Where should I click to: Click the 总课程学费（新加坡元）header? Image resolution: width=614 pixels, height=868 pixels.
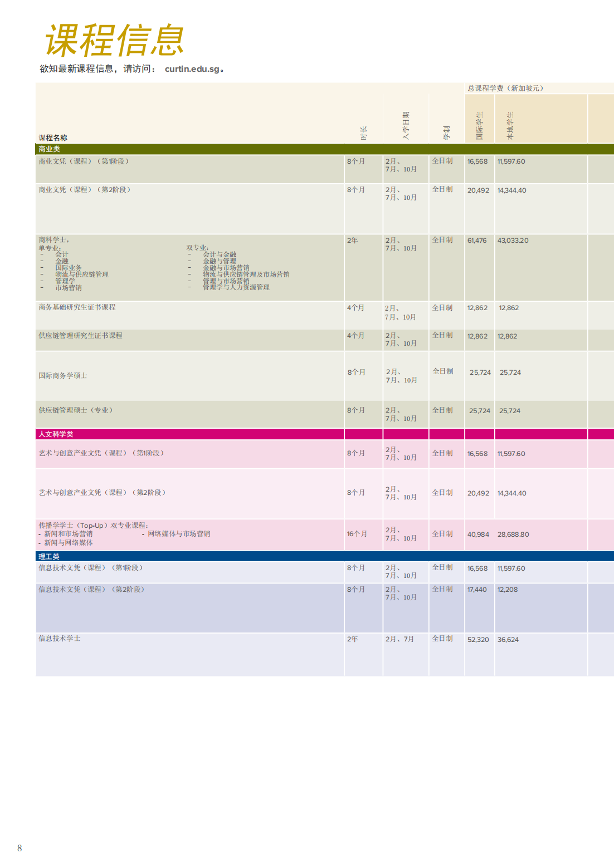[505, 89]
